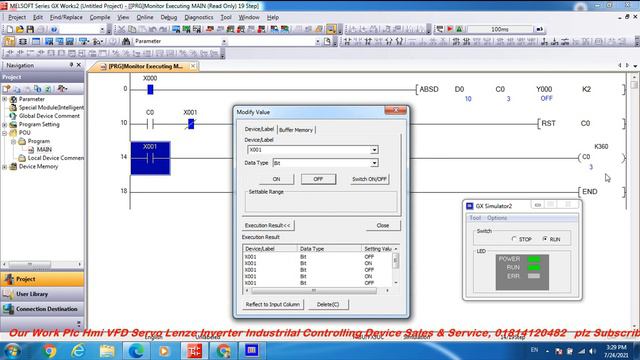Click the OFF button in Modify Value
Image resolution: width=640 pixels, height=360 pixels.
pos(318,179)
